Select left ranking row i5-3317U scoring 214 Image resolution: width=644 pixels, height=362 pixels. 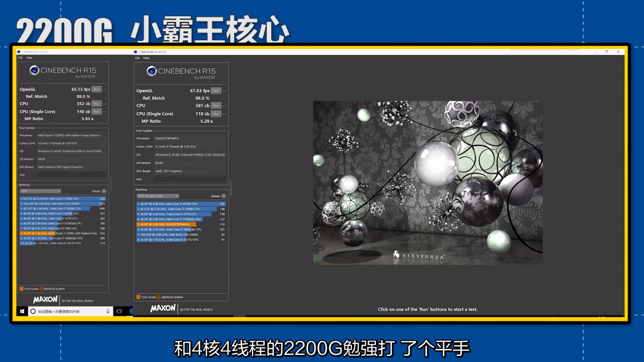pyautogui.click(x=63, y=243)
